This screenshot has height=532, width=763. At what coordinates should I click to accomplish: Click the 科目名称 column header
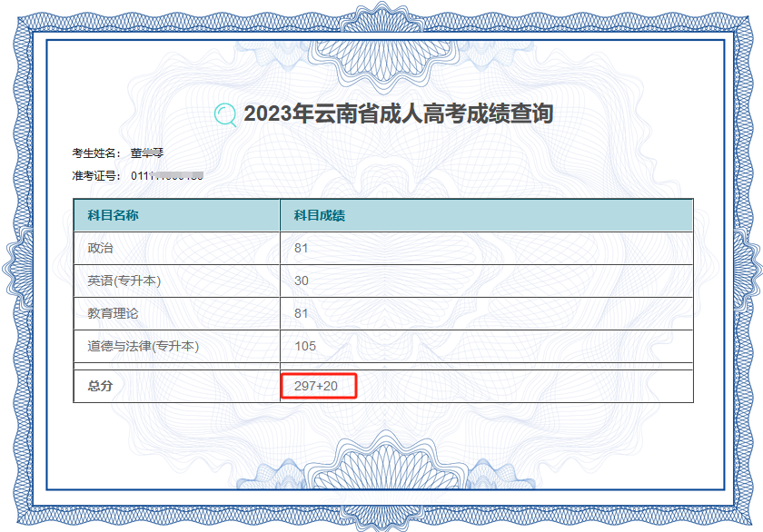pyautogui.click(x=113, y=215)
